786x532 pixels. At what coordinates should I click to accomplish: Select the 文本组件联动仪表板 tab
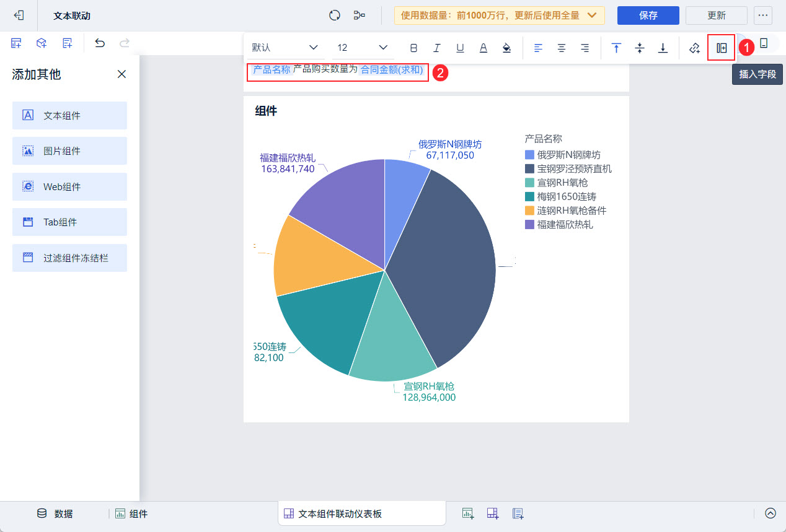tap(362, 513)
